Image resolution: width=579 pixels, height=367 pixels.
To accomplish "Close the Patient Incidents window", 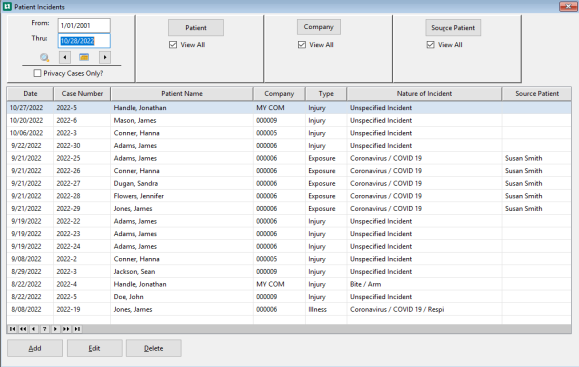I will (568, 6).
